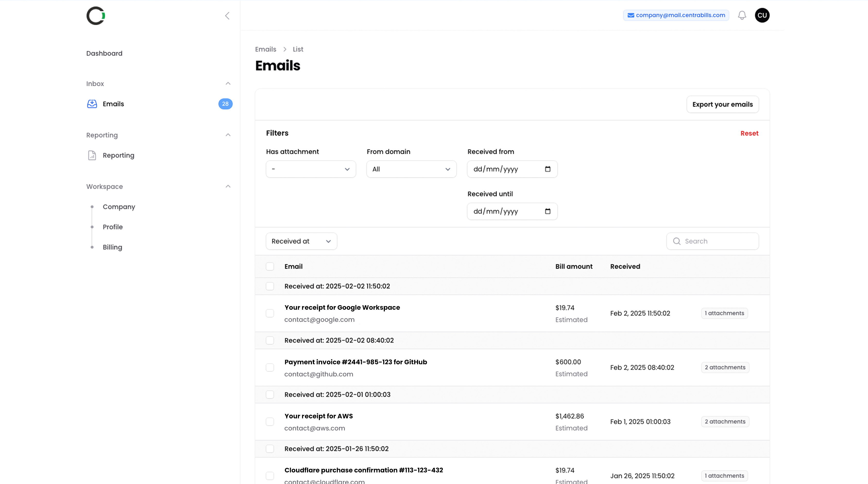
Task: Click Export your emails button
Action: 722,105
